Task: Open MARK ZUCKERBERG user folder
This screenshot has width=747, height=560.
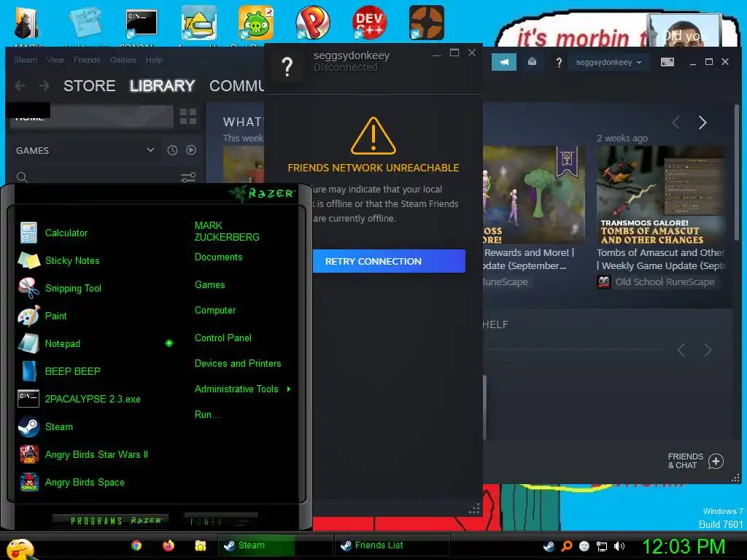Action: click(x=227, y=231)
